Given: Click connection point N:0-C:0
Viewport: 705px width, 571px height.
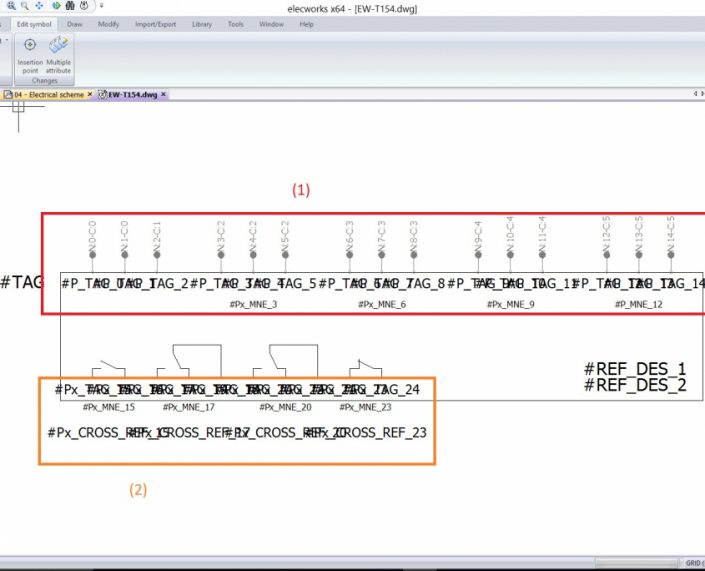Looking at the screenshot, I should (93, 255).
